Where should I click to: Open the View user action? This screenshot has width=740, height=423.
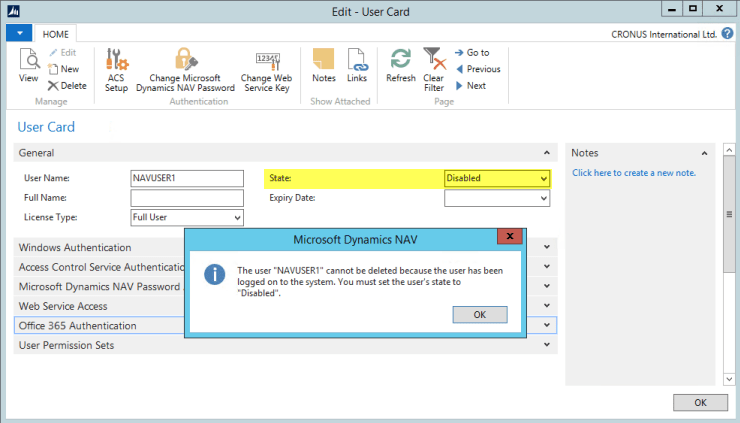click(28, 66)
